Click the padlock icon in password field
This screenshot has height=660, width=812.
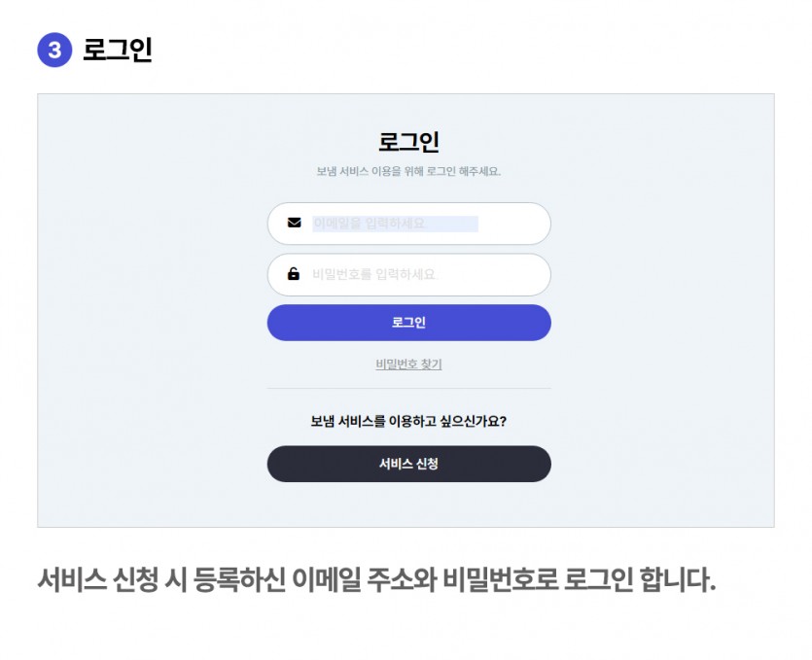(x=294, y=274)
